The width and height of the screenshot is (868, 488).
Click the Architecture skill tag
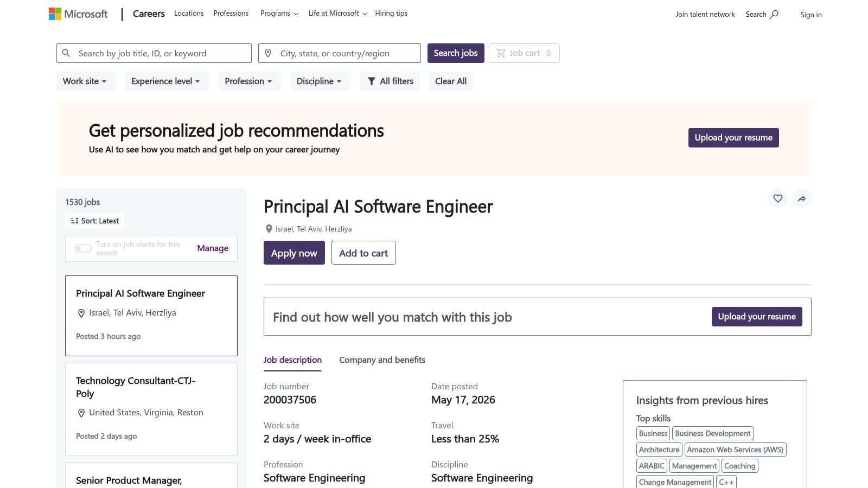(x=659, y=450)
